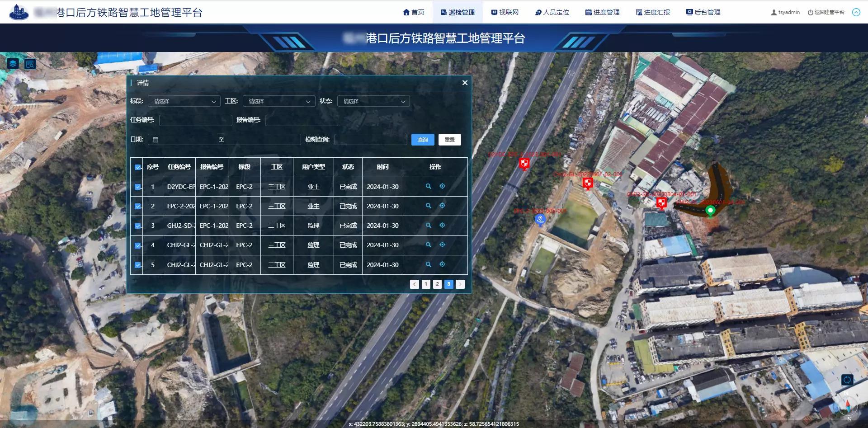Navigate to the 视联网 menu item

505,12
